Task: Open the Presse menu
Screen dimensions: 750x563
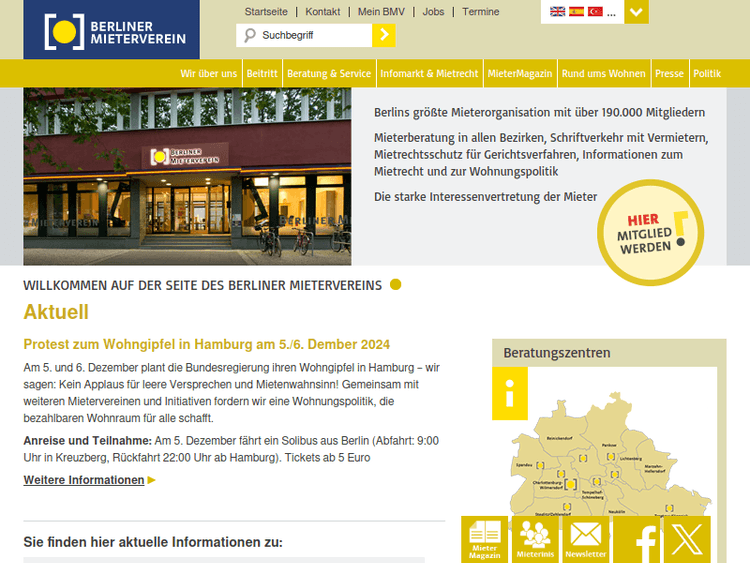Action: 669,74
